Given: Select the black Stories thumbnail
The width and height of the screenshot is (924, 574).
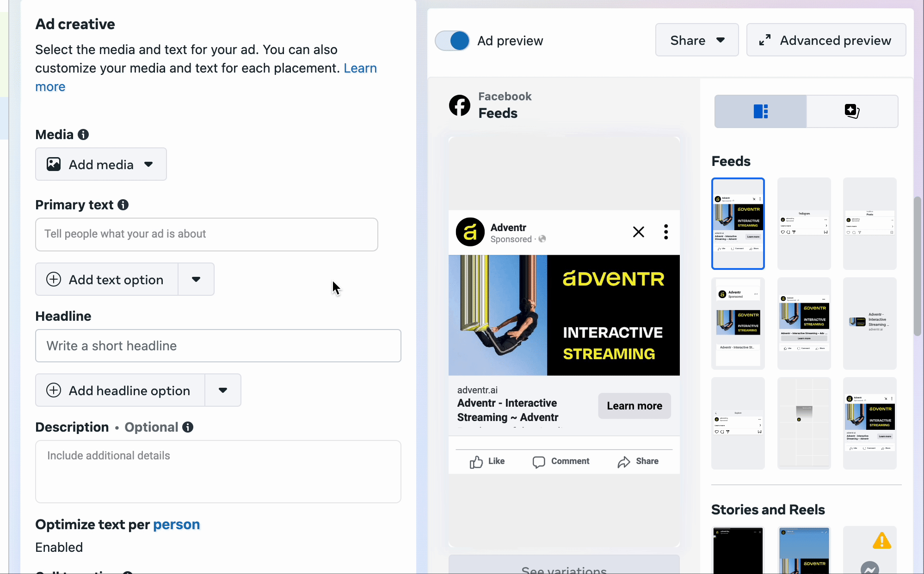Looking at the screenshot, I should click(x=738, y=550).
